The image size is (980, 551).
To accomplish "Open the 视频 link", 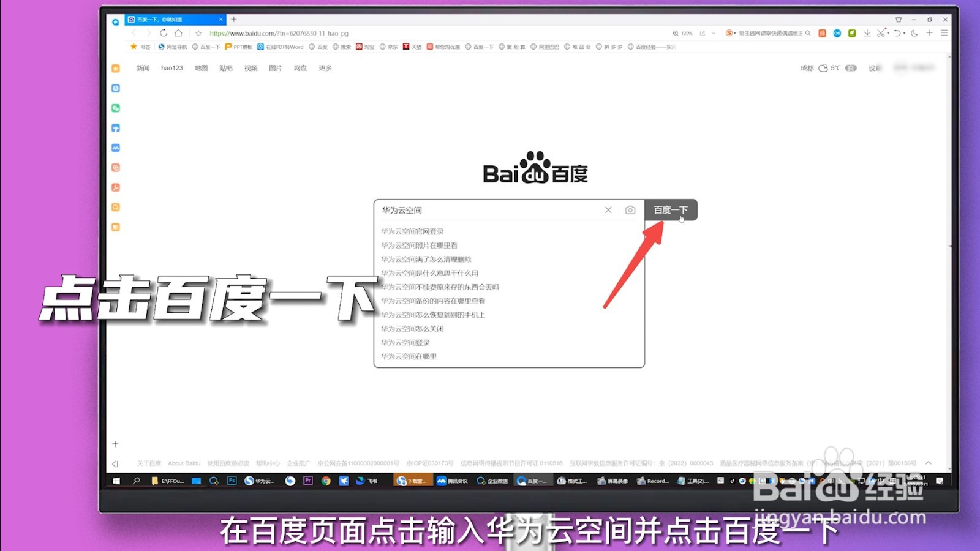I will point(251,68).
